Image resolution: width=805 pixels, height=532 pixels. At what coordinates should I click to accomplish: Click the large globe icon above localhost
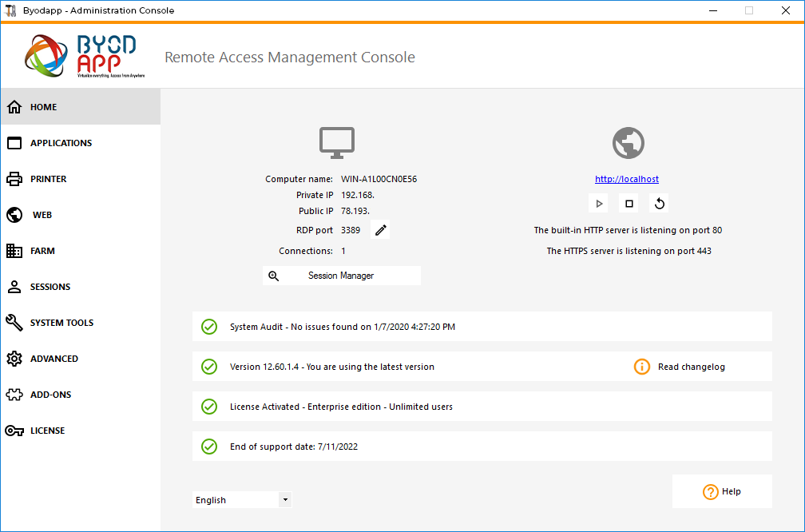point(629,143)
